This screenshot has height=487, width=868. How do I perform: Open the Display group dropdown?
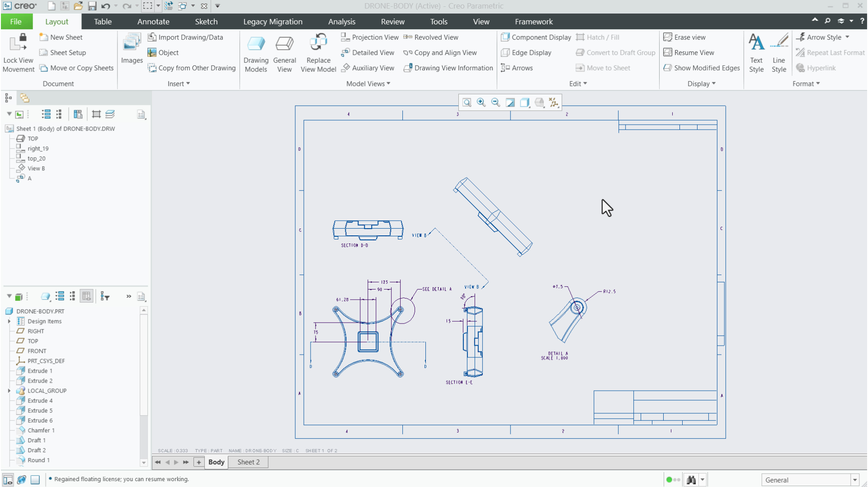(701, 84)
